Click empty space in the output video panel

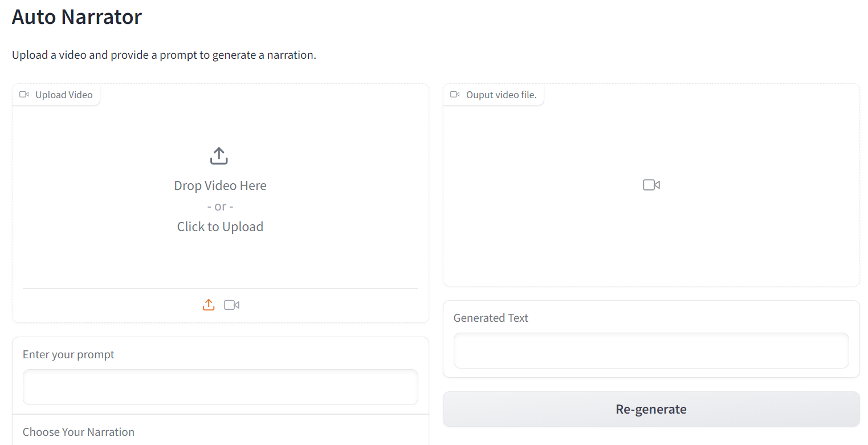click(570, 240)
